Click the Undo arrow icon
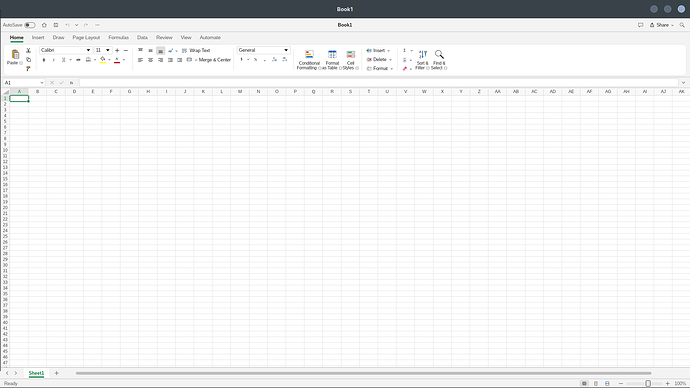Image resolution: width=690 pixels, height=388 pixels. tap(67, 25)
